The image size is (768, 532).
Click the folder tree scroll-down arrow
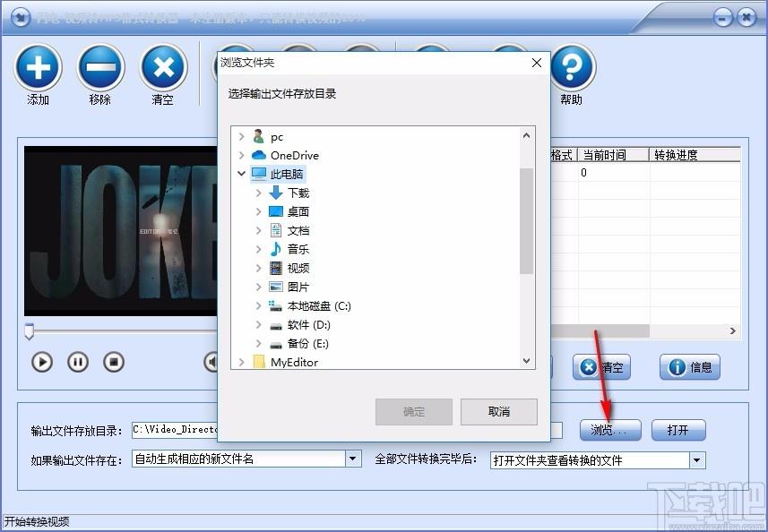pos(527,361)
